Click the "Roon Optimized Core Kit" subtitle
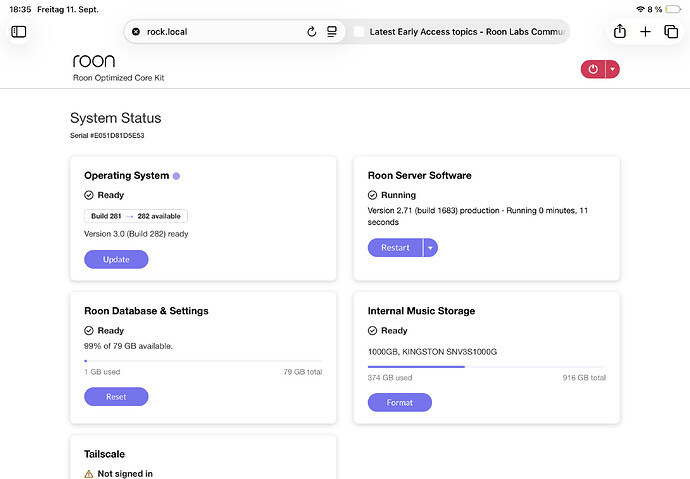The width and height of the screenshot is (690, 479). click(118, 78)
